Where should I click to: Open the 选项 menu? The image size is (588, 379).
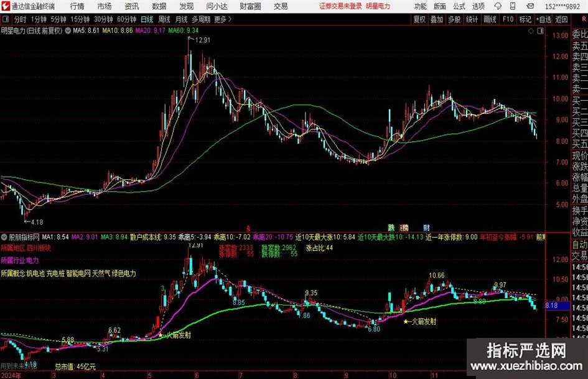(x=478, y=6)
